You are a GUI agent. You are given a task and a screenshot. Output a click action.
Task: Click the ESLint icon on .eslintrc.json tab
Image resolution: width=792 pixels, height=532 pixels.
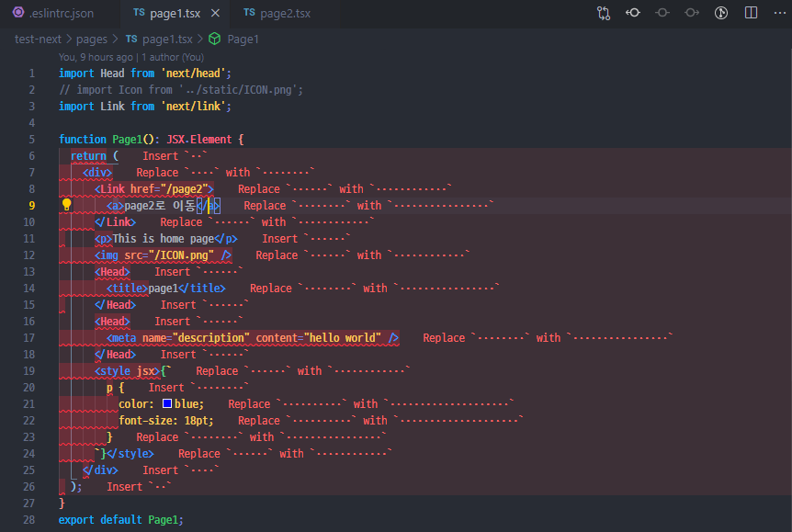(x=18, y=12)
